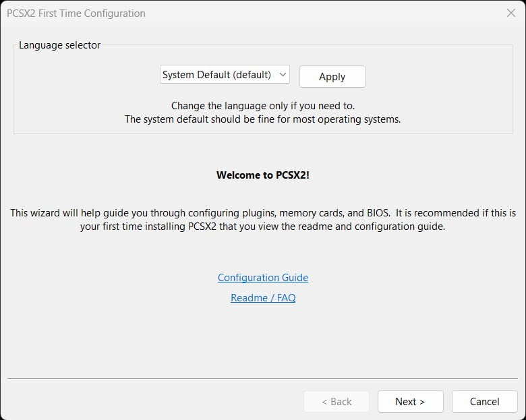Click the blank area below the Readme / FAQ link
The image size is (526, 420).
tap(263, 339)
